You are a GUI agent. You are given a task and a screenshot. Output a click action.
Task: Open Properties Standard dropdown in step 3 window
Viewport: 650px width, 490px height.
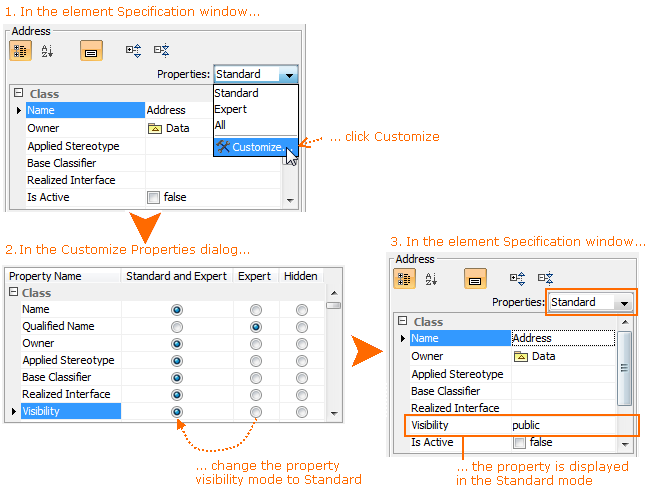pyautogui.click(x=624, y=303)
